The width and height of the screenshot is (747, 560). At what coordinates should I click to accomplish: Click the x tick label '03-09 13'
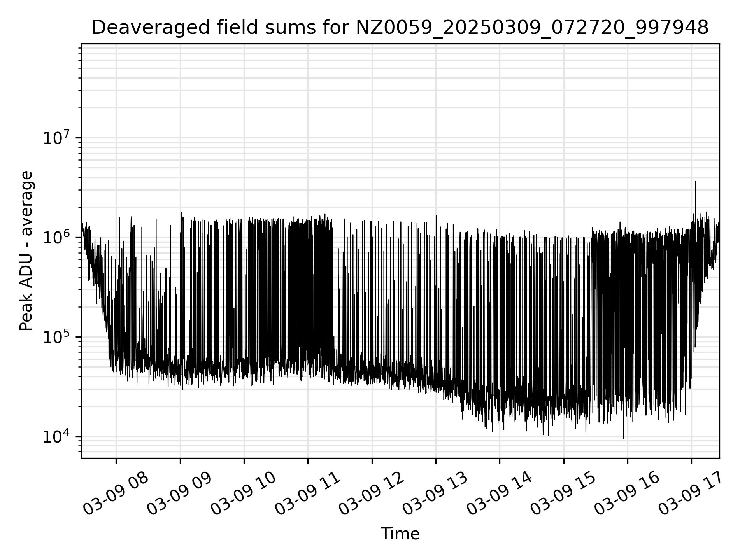click(436, 494)
